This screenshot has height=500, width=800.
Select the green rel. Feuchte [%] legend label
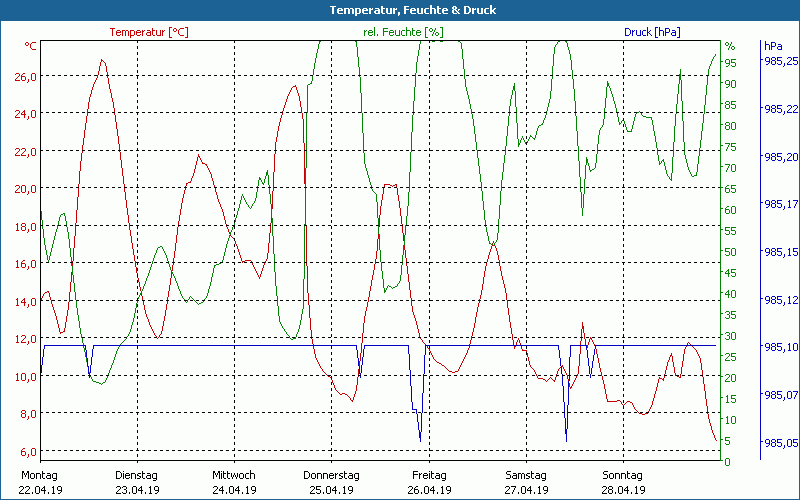point(403,32)
